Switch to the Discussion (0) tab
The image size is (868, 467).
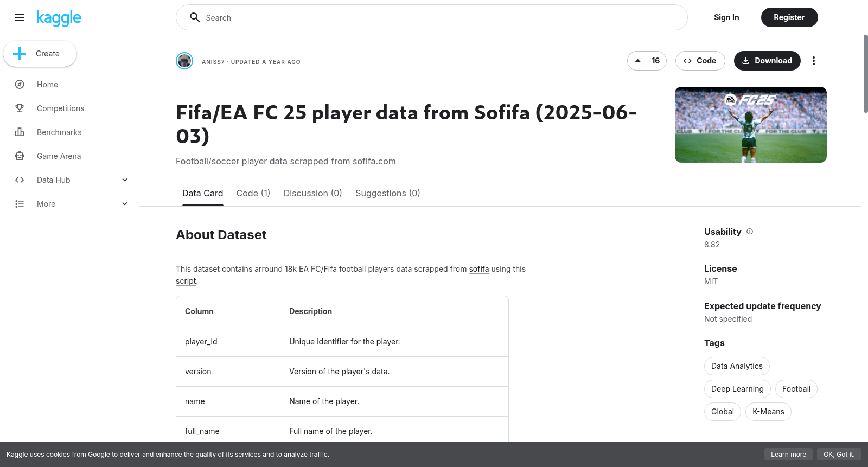(313, 193)
